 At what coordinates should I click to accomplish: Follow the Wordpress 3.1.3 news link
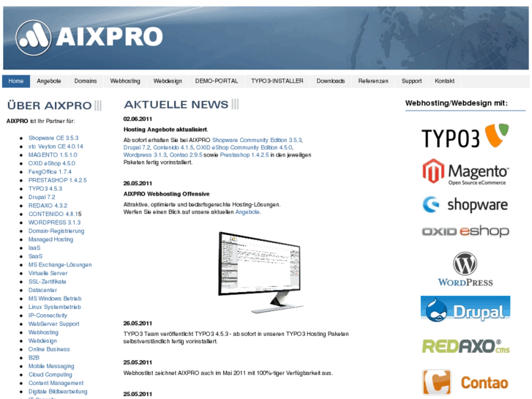(x=145, y=155)
